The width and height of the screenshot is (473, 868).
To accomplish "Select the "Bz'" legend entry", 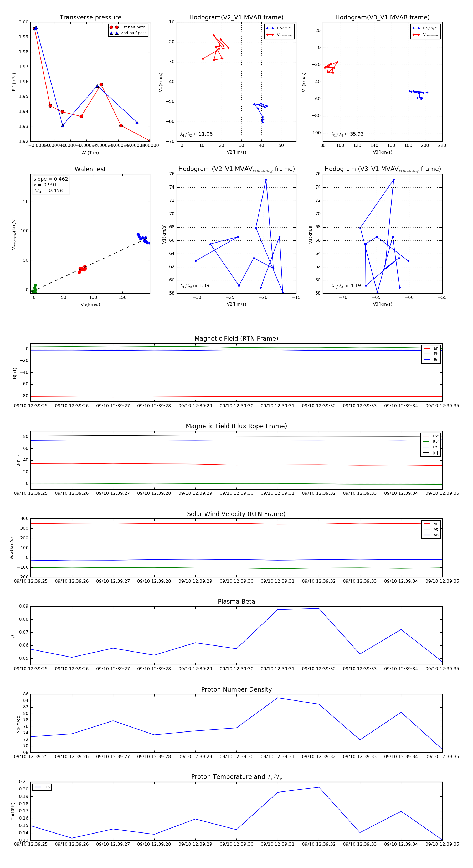I will [431, 447].
